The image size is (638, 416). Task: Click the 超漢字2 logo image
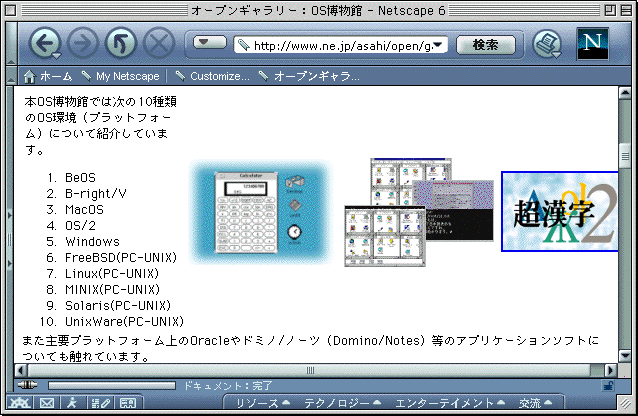[x=559, y=211]
